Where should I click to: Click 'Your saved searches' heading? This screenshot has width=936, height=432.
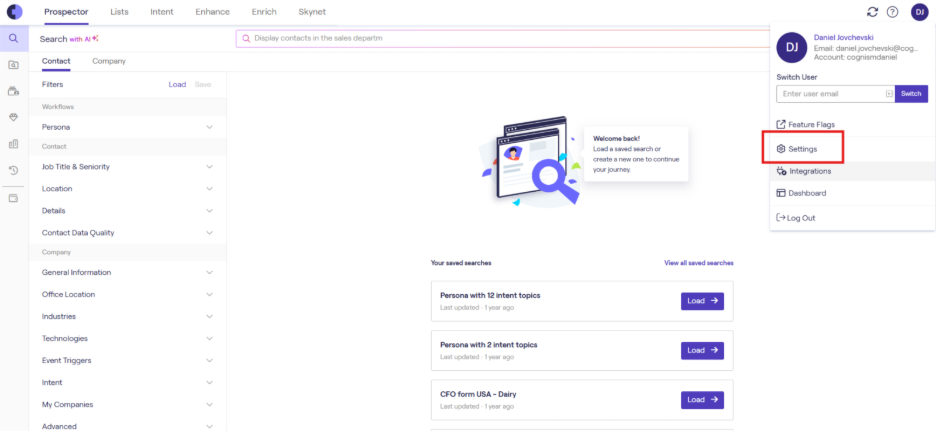click(461, 263)
